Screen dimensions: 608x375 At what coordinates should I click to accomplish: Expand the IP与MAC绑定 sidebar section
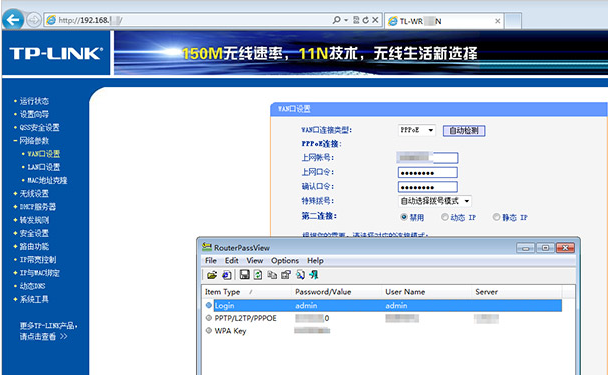coord(40,273)
